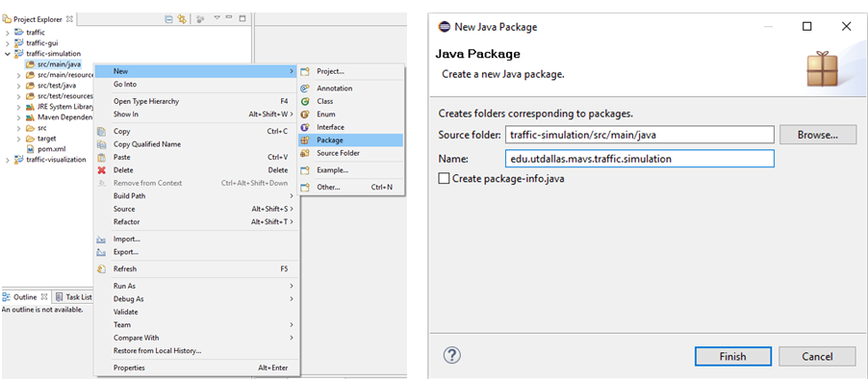Collapse the traffic-simulation project tree
The height and width of the screenshot is (380, 868).
point(7,54)
